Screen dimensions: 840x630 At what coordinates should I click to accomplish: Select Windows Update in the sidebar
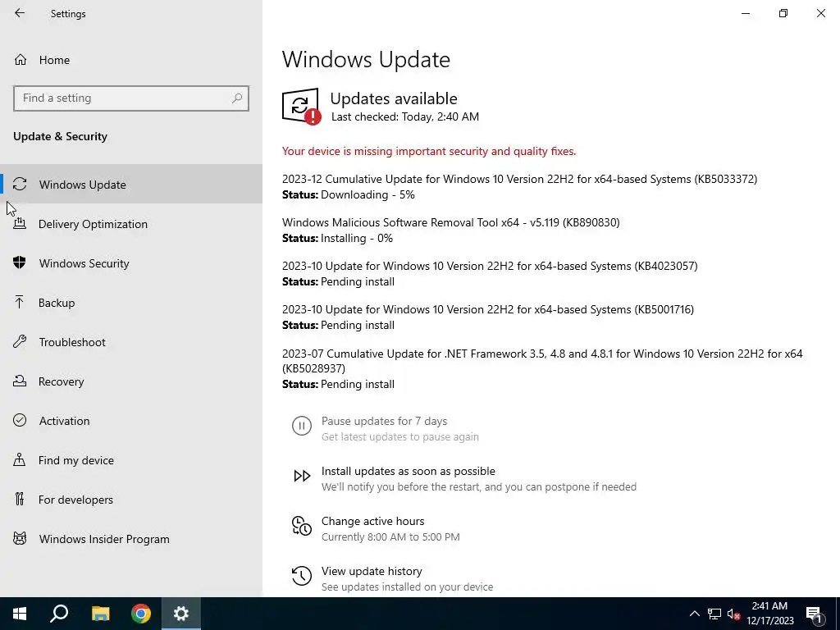point(131,185)
